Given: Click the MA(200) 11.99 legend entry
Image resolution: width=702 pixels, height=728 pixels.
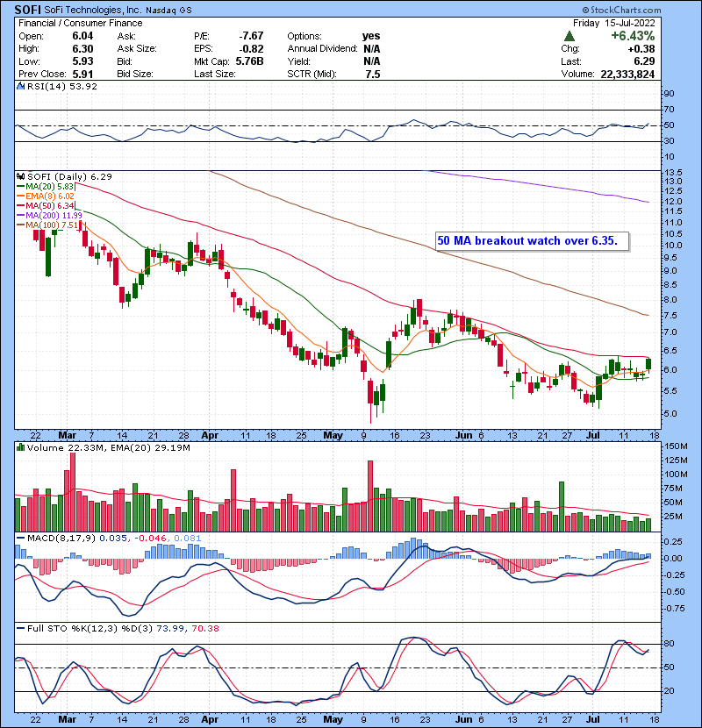Looking at the screenshot, I should point(49,216).
